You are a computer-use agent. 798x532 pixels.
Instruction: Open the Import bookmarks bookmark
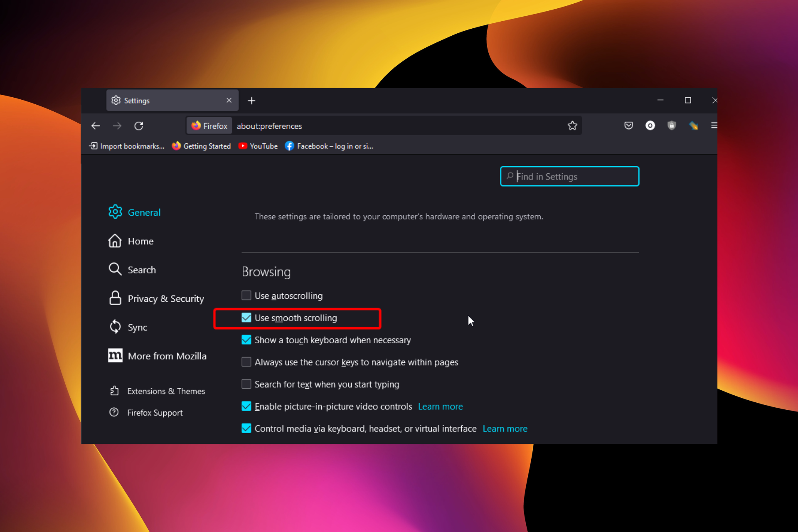[127, 146]
